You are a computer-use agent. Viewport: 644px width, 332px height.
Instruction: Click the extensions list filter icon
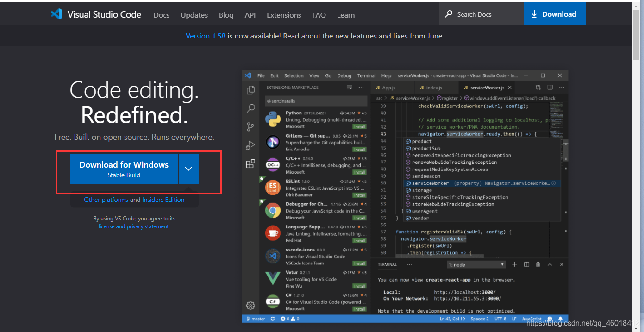(350, 88)
